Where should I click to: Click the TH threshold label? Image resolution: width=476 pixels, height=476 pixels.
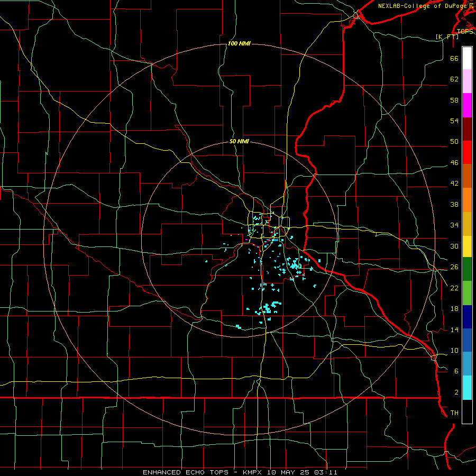click(x=454, y=413)
